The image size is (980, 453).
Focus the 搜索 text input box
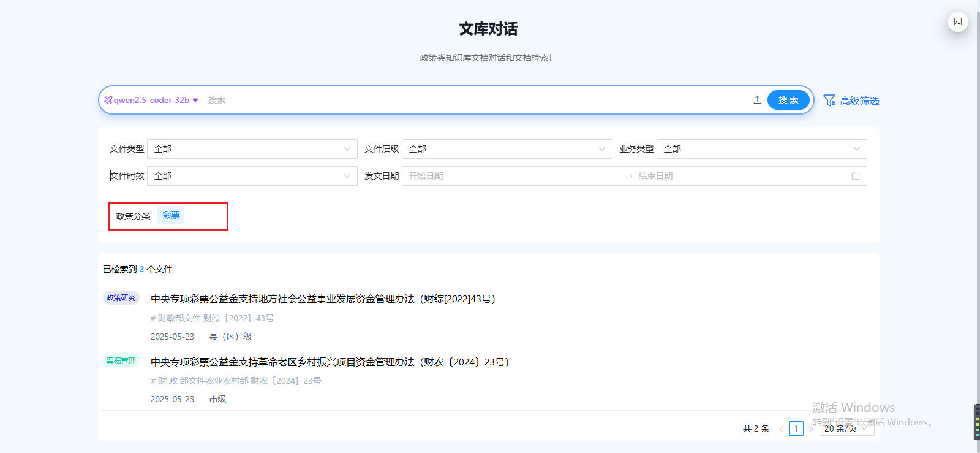click(x=478, y=100)
